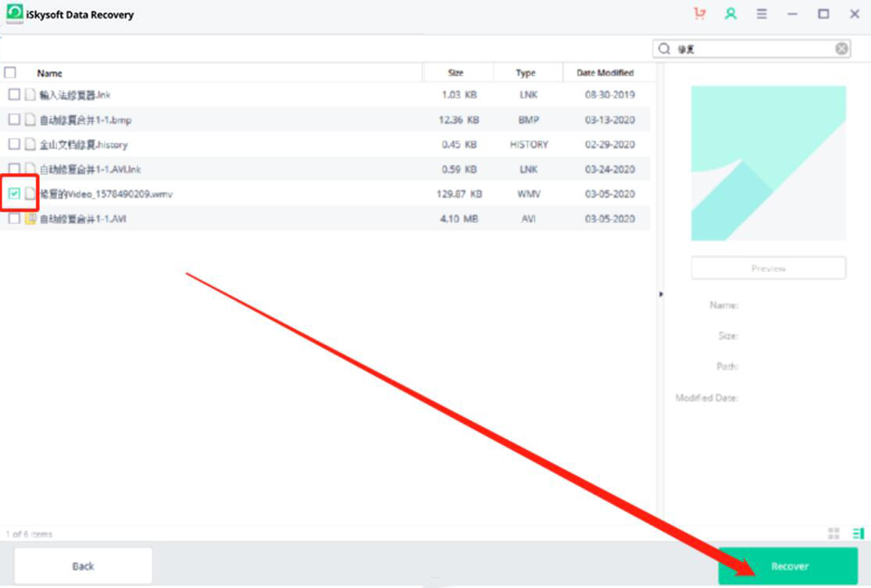Click the 129.87 KB size cell
871x588 pixels.
point(459,194)
